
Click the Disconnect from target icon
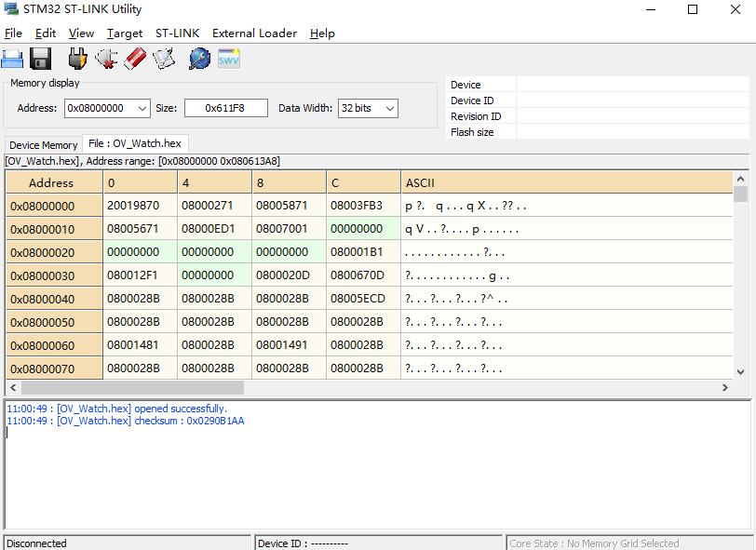pos(106,60)
